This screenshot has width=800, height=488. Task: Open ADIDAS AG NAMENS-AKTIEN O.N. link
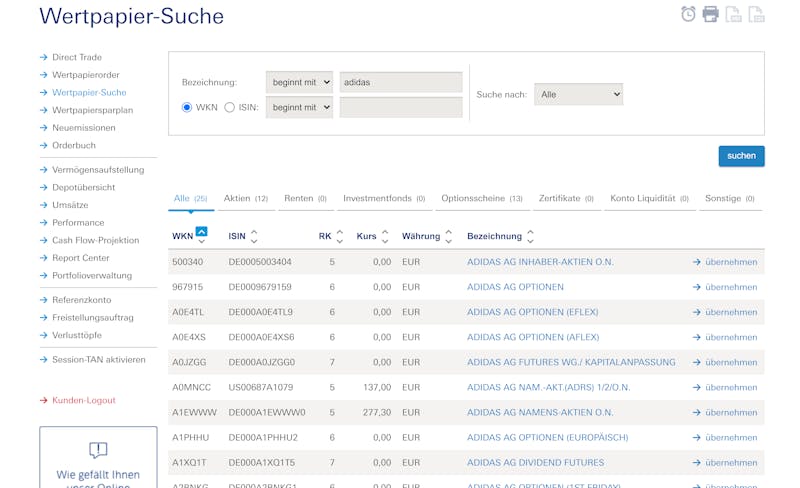click(x=540, y=412)
